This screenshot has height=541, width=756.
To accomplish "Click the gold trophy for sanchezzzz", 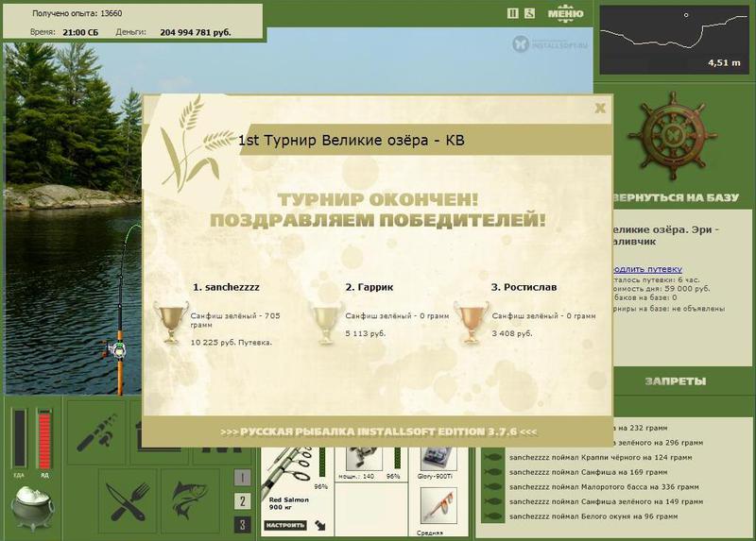I will point(171,322).
